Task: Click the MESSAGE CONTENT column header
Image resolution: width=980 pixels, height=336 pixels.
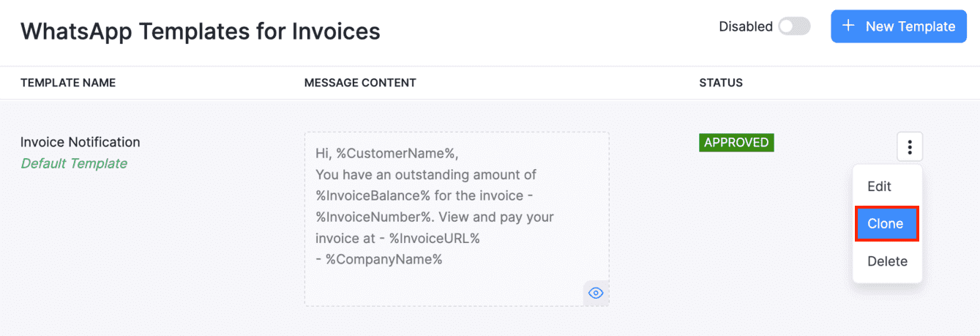Action: (360, 83)
